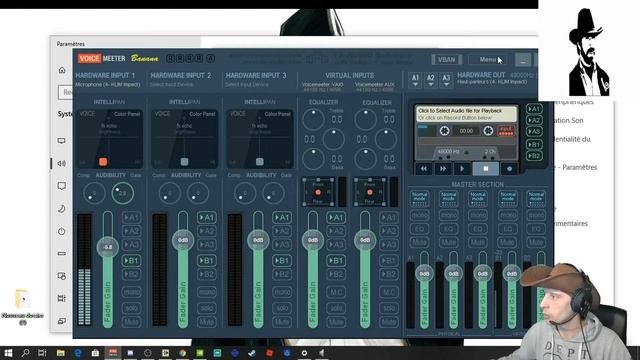Toggle A1 routing on Hardware Input 1
The width and height of the screenshot is (640, 360).
tap(131, 218)
